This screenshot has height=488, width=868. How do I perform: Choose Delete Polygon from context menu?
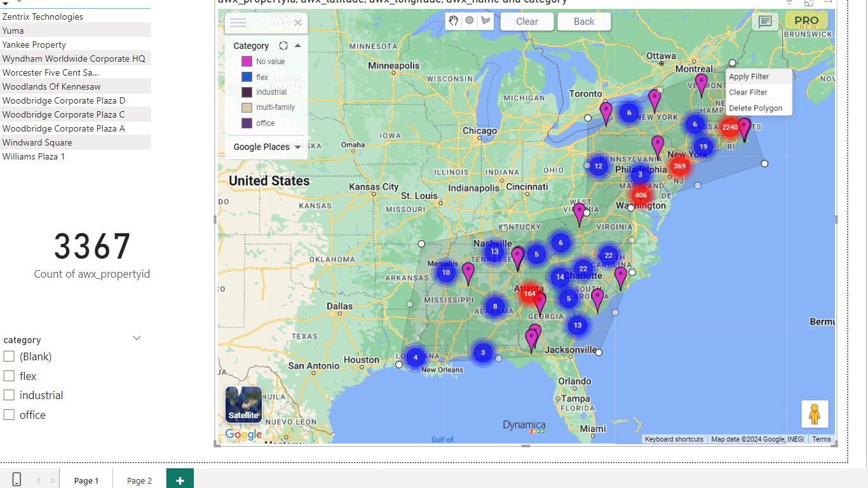(x=759, y=108)
